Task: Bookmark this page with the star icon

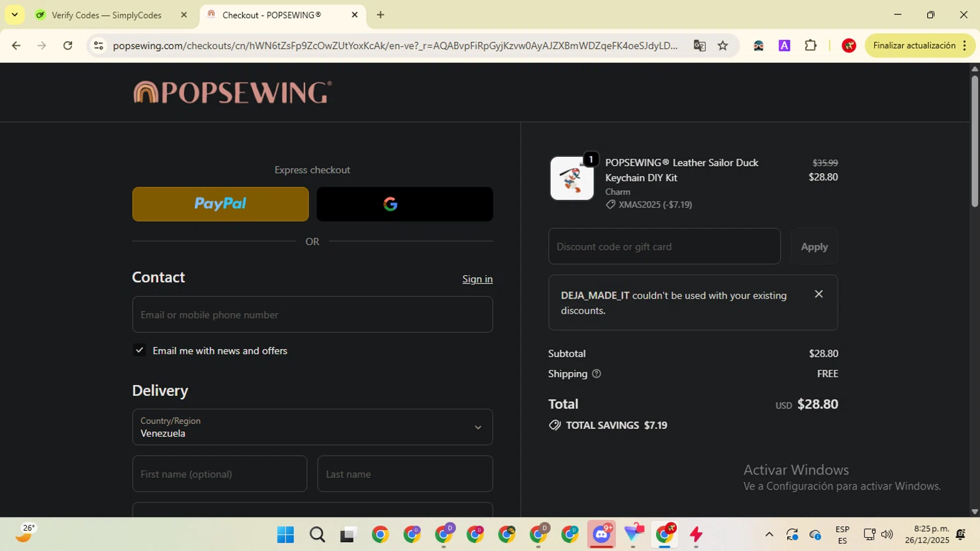Action: click(x=723, y=46)
